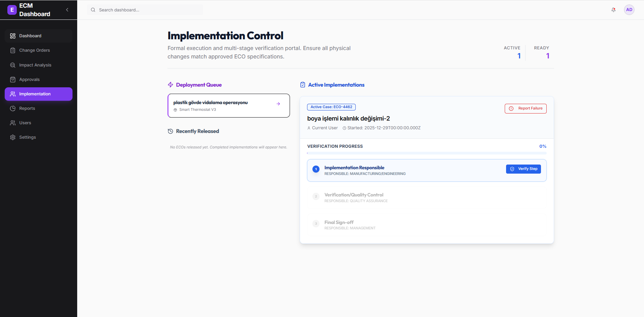Click the Active Implementations clipboard icon

[x=303, y=85]
